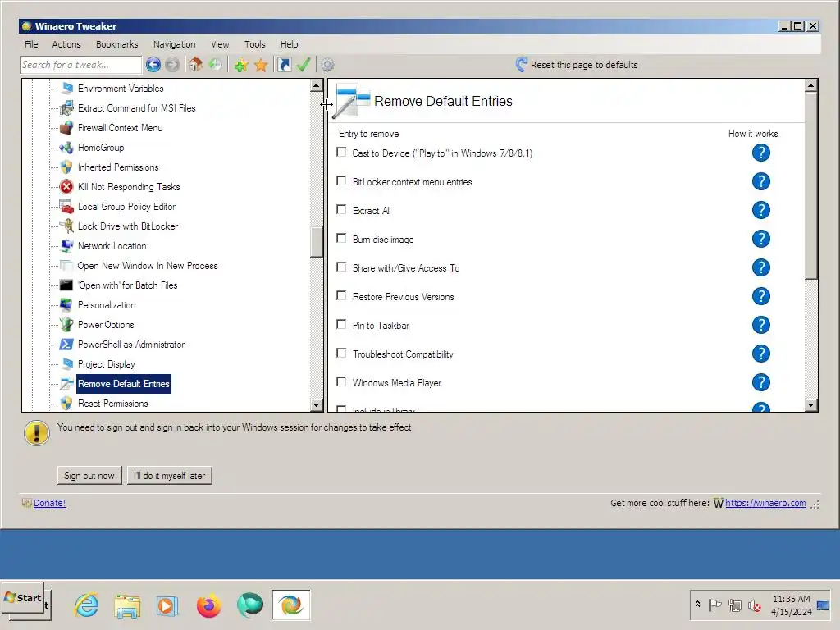Toggle Share with/Give Access To checkbox
Image resolution: width=840 pixels, height=630 pixels.
click(341, 267)
